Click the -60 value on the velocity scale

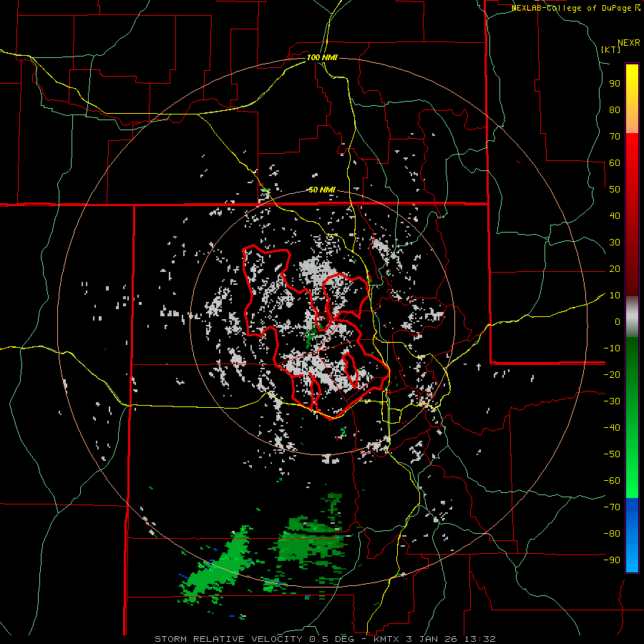coord(612,481)
